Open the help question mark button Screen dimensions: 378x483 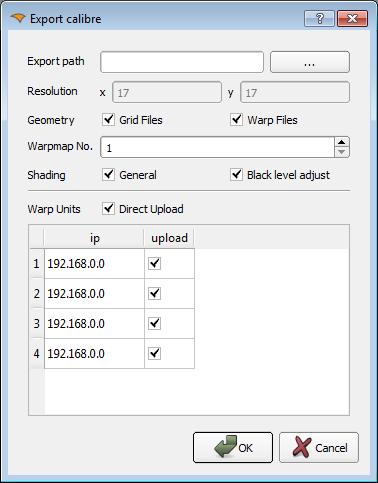point(319,19)
